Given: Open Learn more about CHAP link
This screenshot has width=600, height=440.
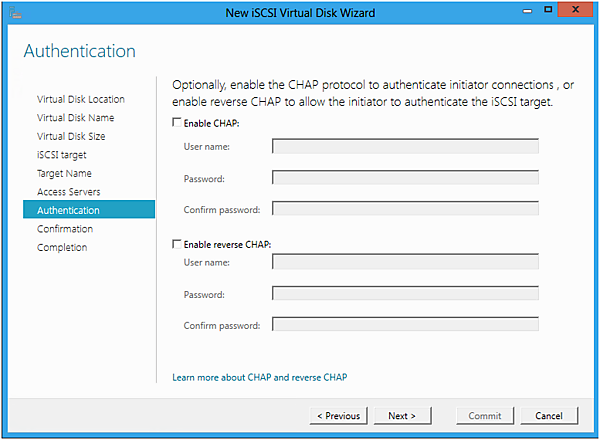Looking at the screenshot, I should [x=259, y=377].
